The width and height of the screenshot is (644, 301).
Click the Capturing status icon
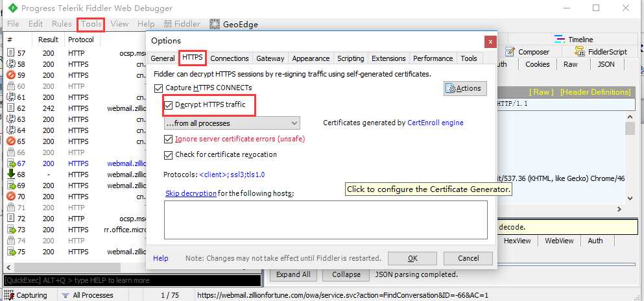pyautogui.click(x=8, y=295)
